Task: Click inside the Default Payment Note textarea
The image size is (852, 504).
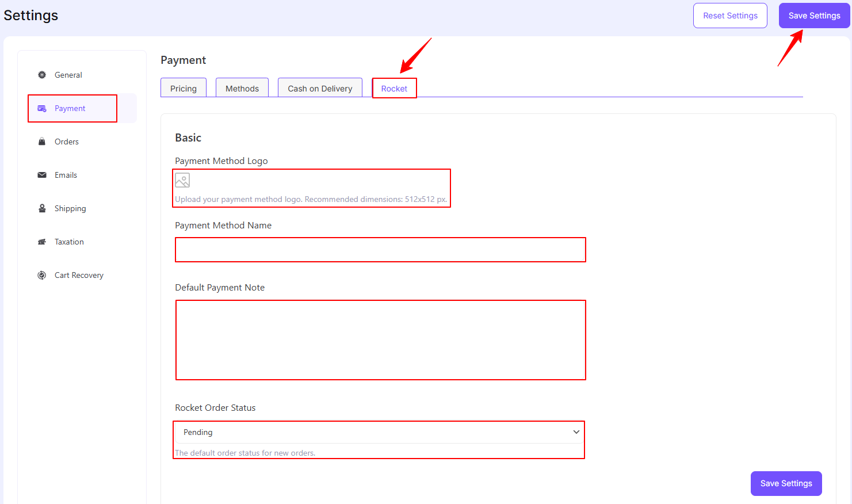Action: (x=380, y=340)
